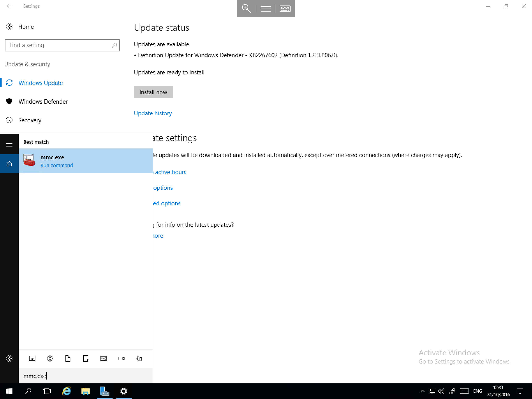Click the 'Update & security' label
The height and width of the screenshot is (399, 532).
27,64
